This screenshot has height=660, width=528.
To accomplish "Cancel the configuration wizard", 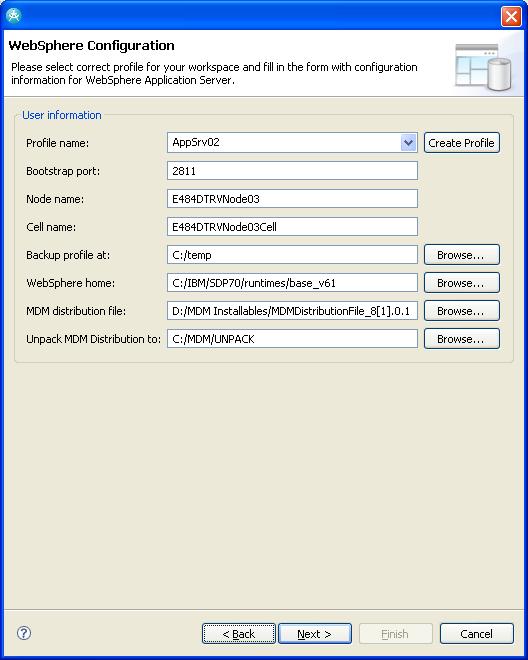I will pos(477,633).
